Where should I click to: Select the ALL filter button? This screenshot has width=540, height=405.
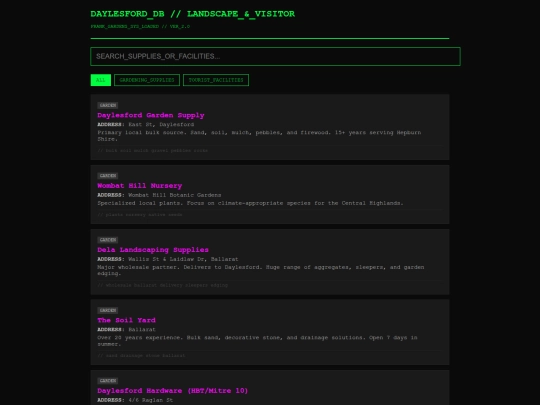[101, 80]
